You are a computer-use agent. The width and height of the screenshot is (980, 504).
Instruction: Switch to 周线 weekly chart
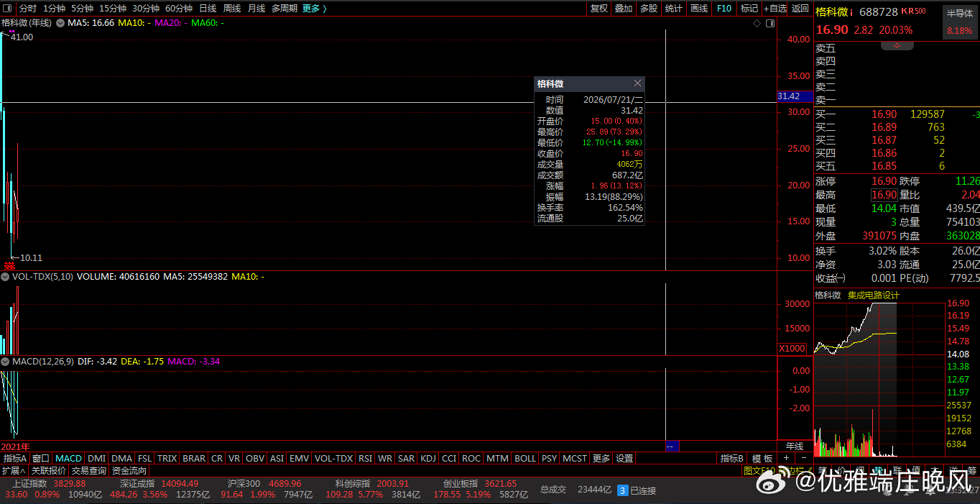pos(232,9)
